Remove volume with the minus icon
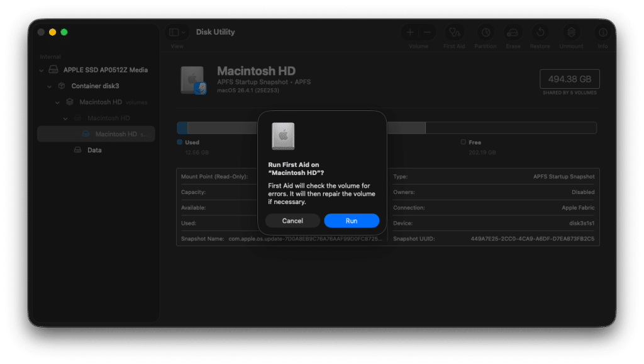The height and width of the screenshot is (364, 644). pyautogui.click(x=427, y=32)
